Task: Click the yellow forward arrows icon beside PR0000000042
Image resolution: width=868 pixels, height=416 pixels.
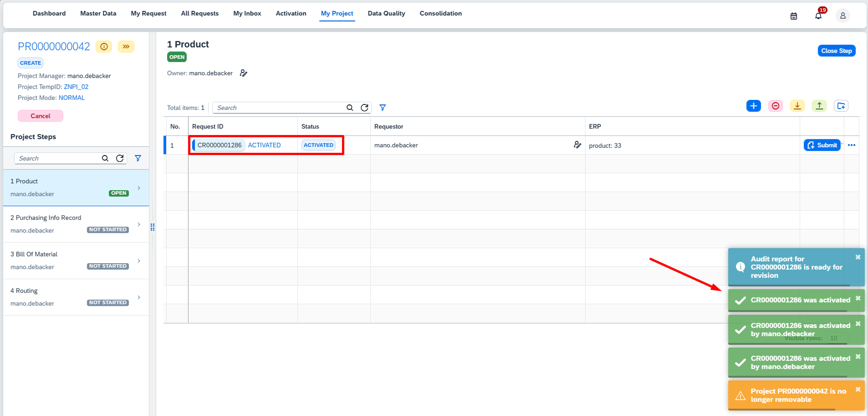Action: 126,46
